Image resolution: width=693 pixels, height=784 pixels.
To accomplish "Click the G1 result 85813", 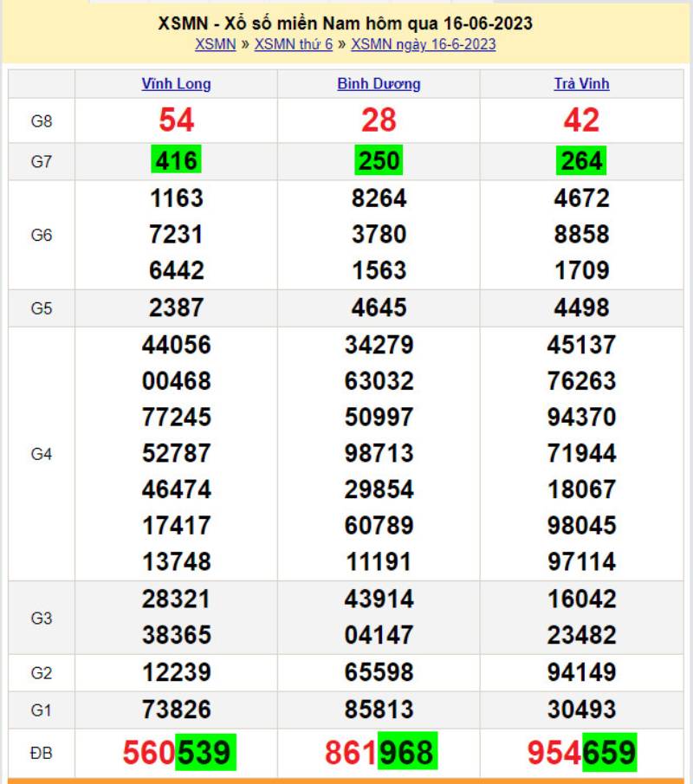I will point(379,710).
